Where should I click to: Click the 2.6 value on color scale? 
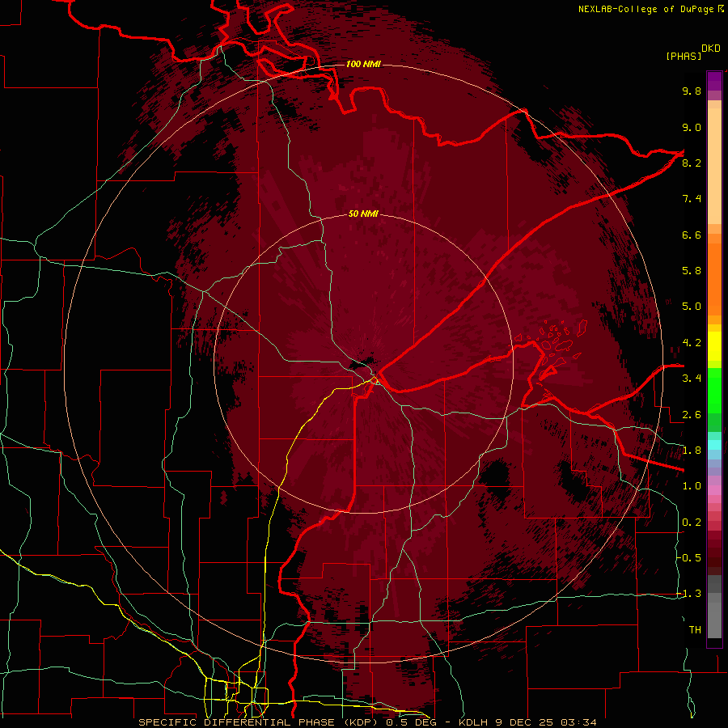pos(692,415)
